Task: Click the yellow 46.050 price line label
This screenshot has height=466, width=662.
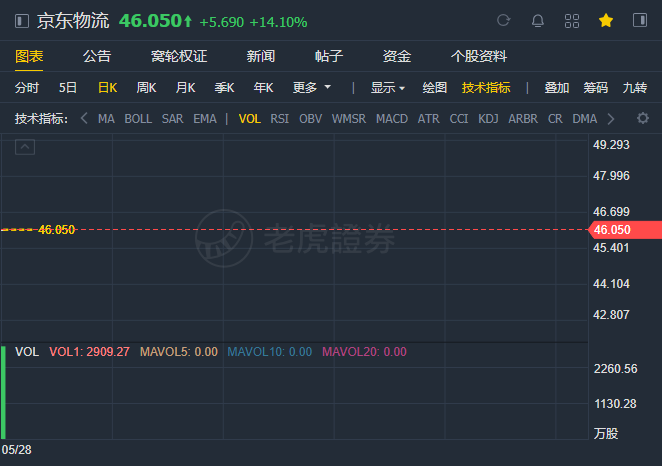Action: 56,230
